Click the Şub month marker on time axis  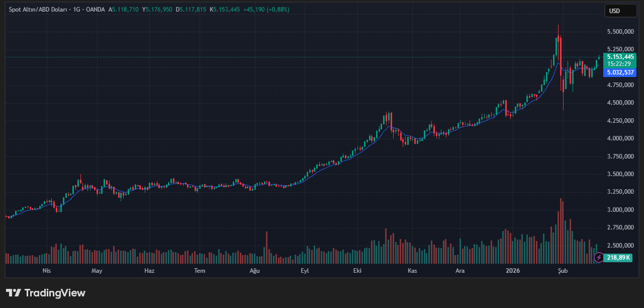(563, 271)
